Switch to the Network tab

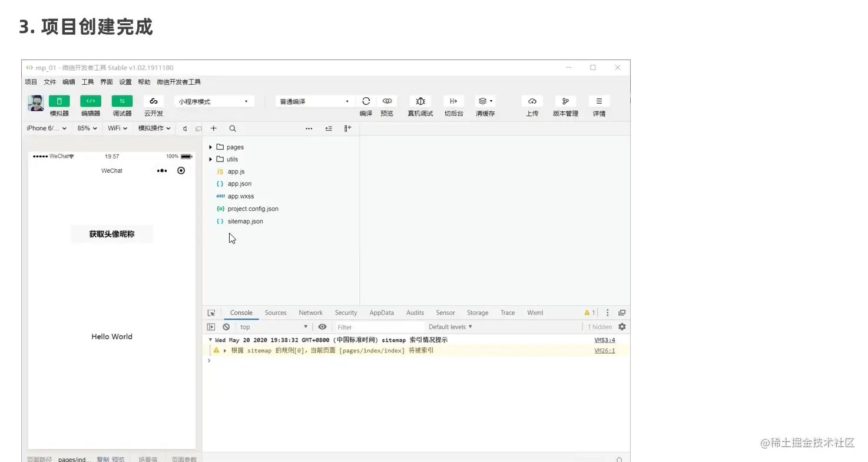[x=311, y=313]
